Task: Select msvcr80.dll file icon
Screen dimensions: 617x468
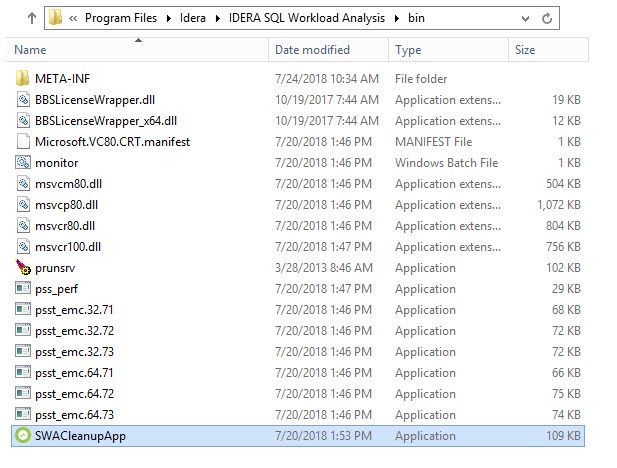Action: [x=23, y=226]
